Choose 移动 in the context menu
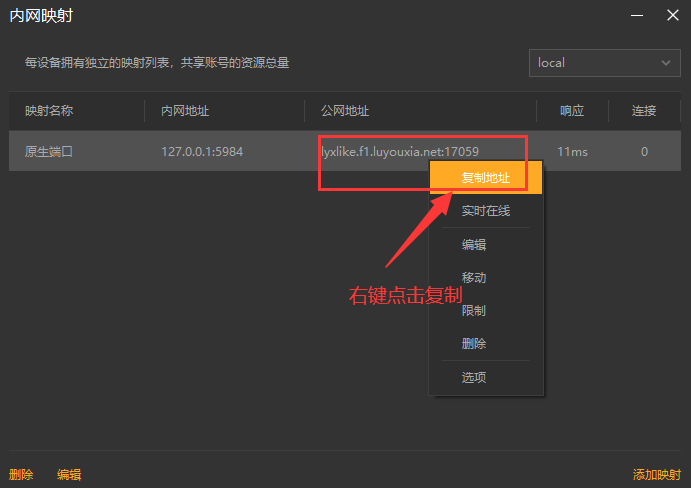 [474, 277]
